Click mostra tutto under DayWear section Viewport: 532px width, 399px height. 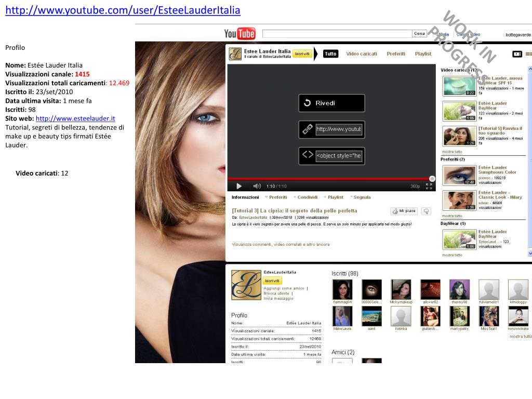(452, 255)
